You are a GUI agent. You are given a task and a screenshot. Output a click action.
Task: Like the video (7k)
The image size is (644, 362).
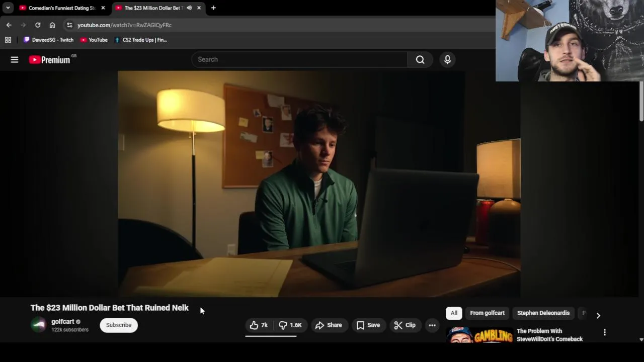(x=259, y=325)
